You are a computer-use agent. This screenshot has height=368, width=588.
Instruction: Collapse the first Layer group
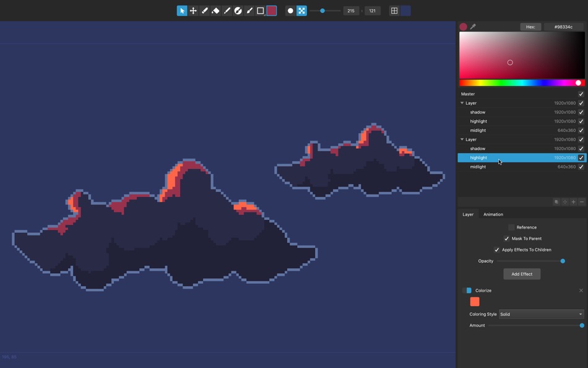point(460,103)
